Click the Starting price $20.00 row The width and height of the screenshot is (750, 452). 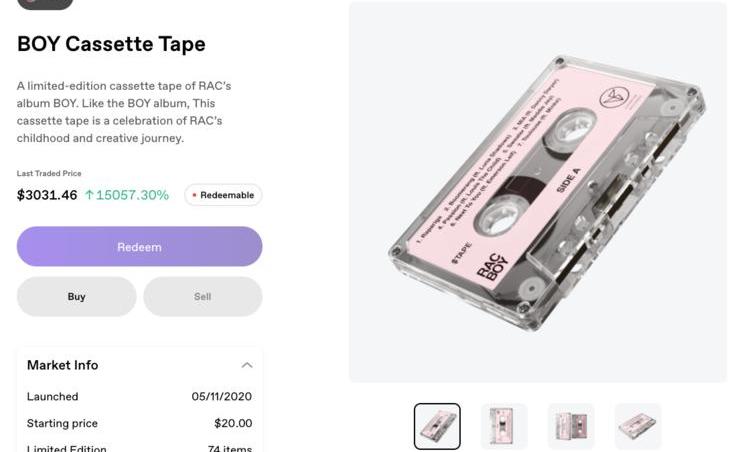[x=139, y=423]
